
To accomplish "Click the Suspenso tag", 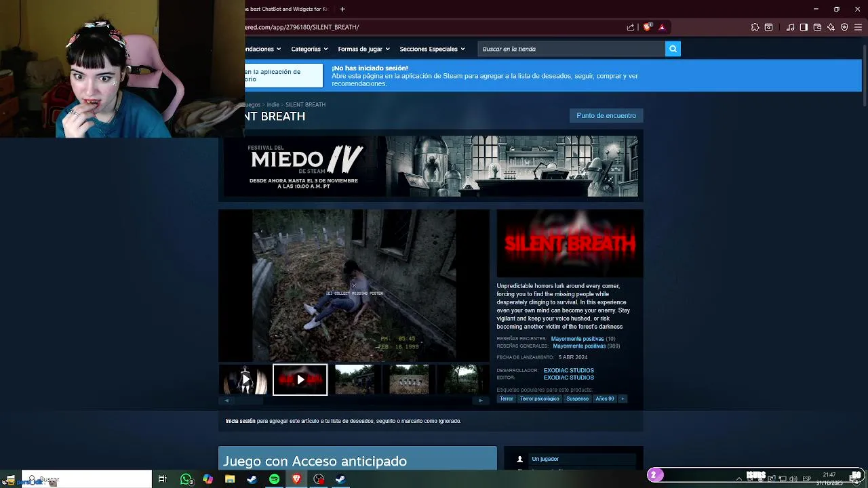I will tap(578, 399).
